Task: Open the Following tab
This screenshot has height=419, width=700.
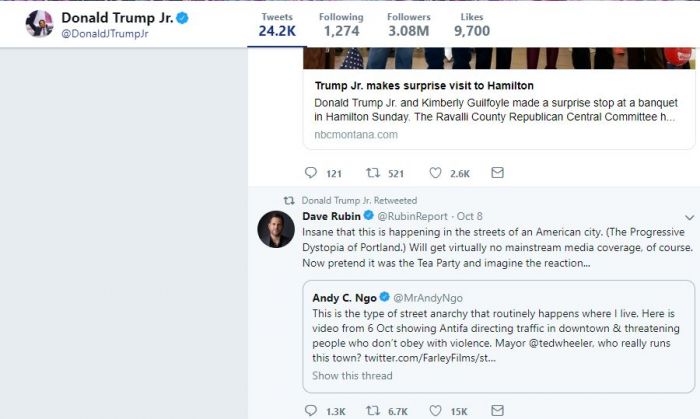Action: tap(341, 25)
